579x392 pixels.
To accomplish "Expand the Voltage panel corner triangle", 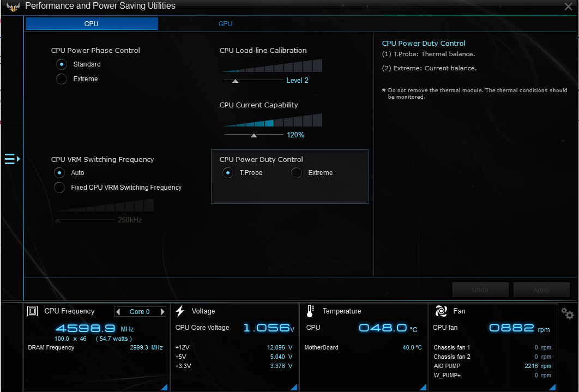I will [294, 387].
